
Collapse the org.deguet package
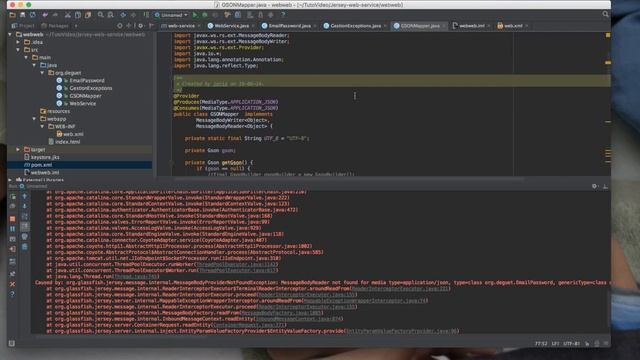[x=42, y=73]
